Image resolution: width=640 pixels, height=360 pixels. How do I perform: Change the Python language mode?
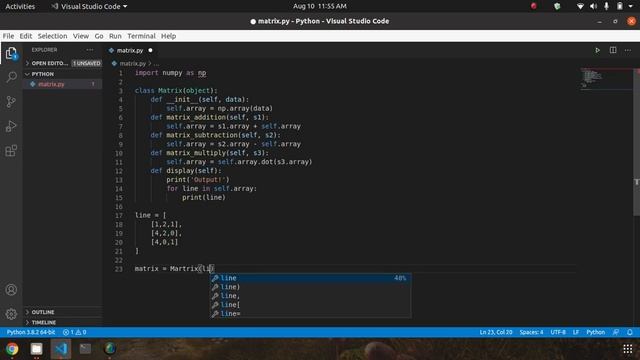(596, 332)
